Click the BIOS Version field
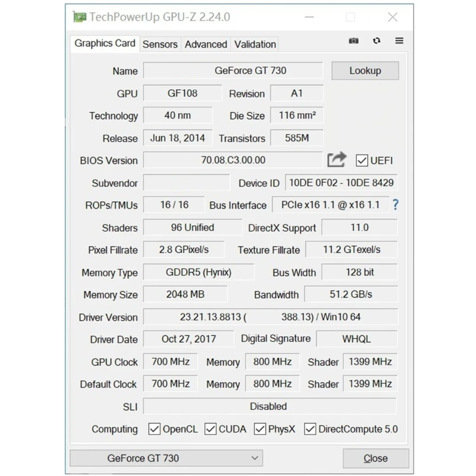The image size is (476, 476). tap(233, 160)
